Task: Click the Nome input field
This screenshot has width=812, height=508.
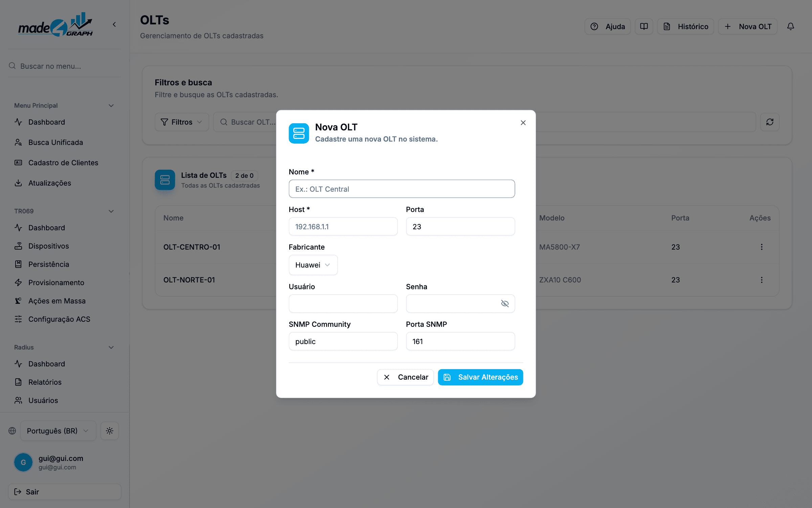Action: [x=402, y=189]
